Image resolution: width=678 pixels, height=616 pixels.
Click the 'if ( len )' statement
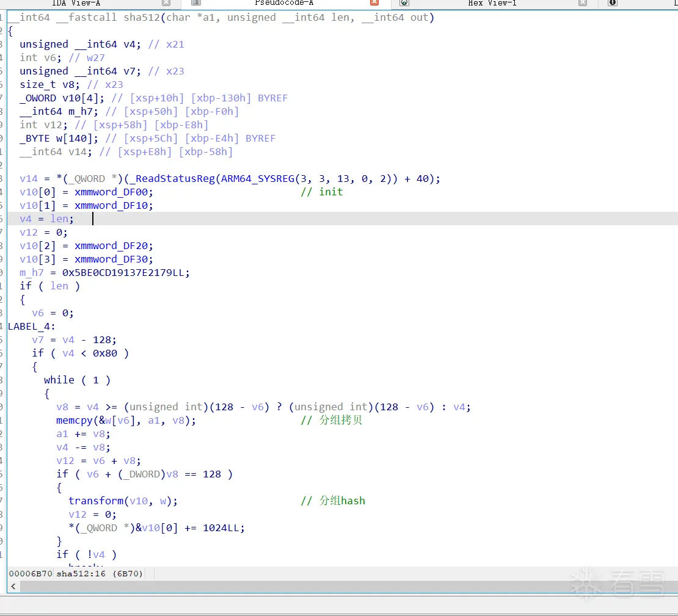(49, 286)
